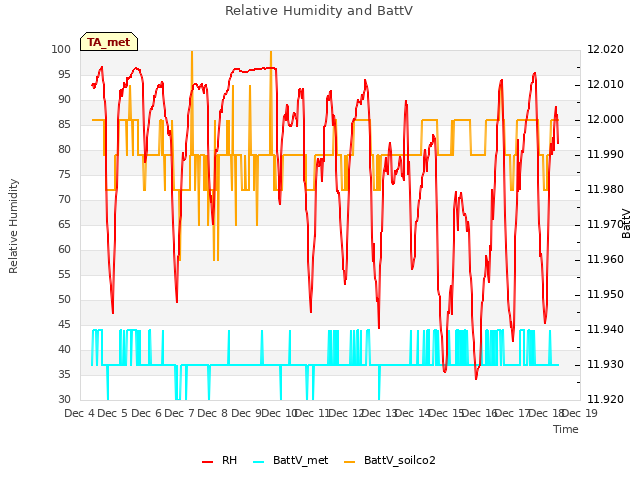Screen dimensions: 640x480
Task: Click the '11.930' right axis tick label
Action: [605, 364]
